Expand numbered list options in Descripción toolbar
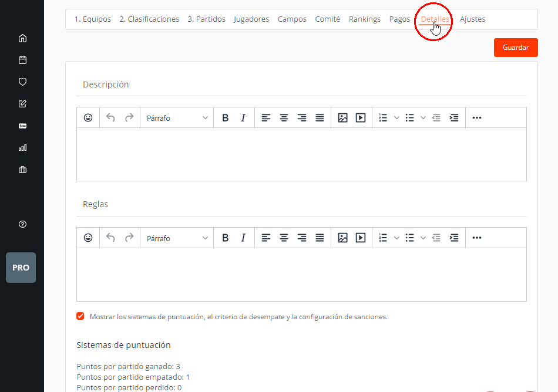Image resolution: width=558 pixels, height=392 pixels. coord(396,118)
